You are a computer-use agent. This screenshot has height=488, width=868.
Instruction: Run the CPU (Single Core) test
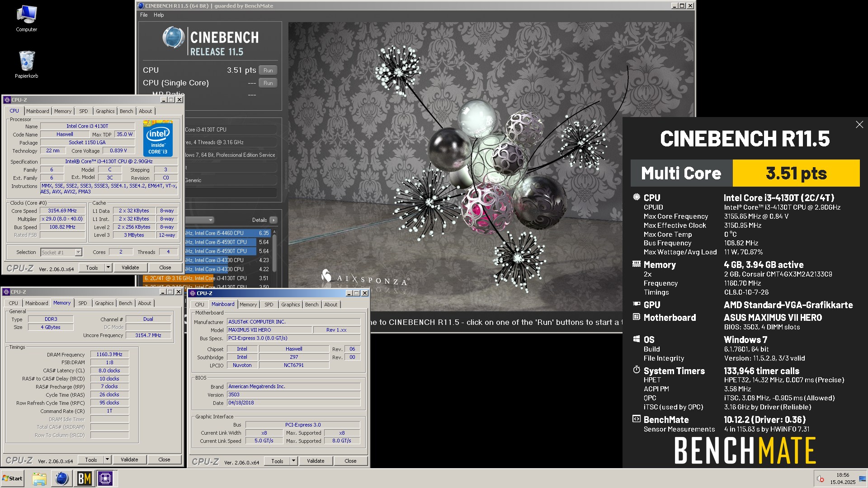click(x=268, y=83)
